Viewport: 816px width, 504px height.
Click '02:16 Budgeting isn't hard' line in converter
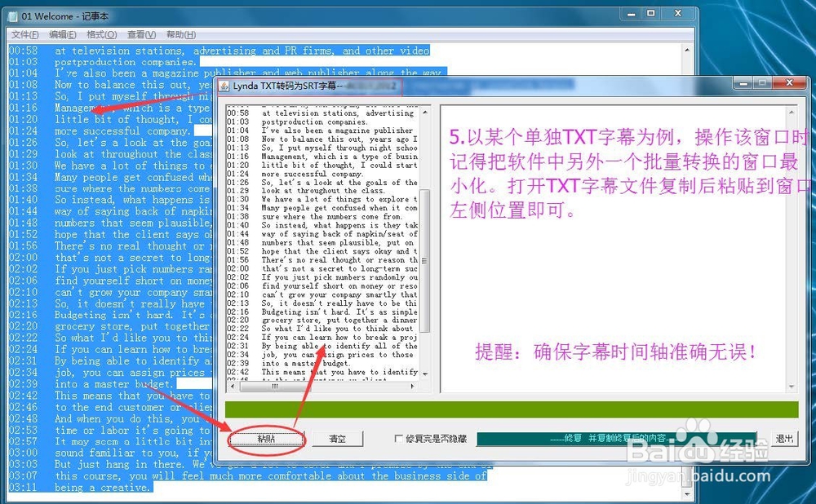coord(322,312)
